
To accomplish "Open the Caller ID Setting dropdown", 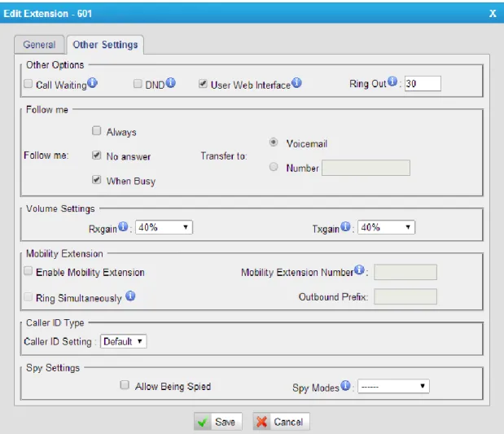I will pos(124,341).
